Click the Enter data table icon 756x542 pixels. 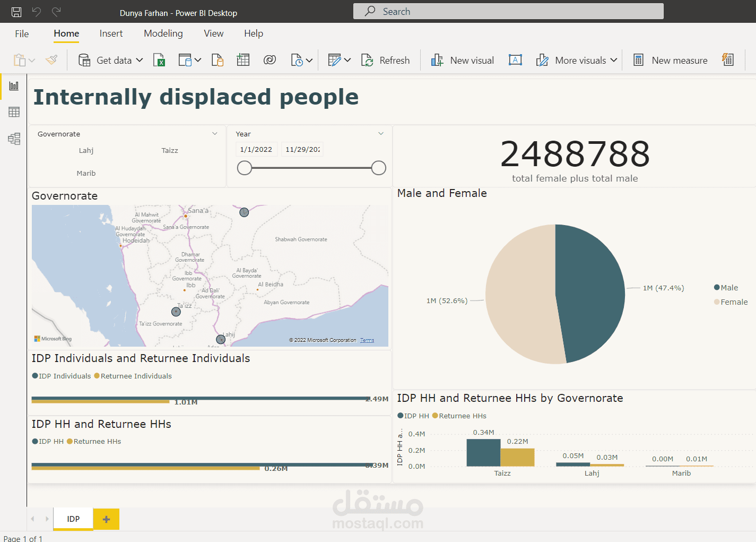[x=243, y=60]
